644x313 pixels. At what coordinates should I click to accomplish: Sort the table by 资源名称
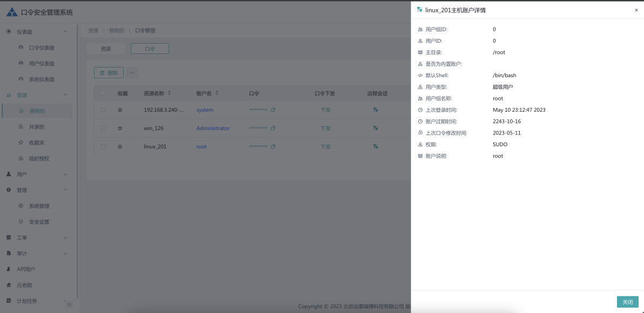pos(169,93)
